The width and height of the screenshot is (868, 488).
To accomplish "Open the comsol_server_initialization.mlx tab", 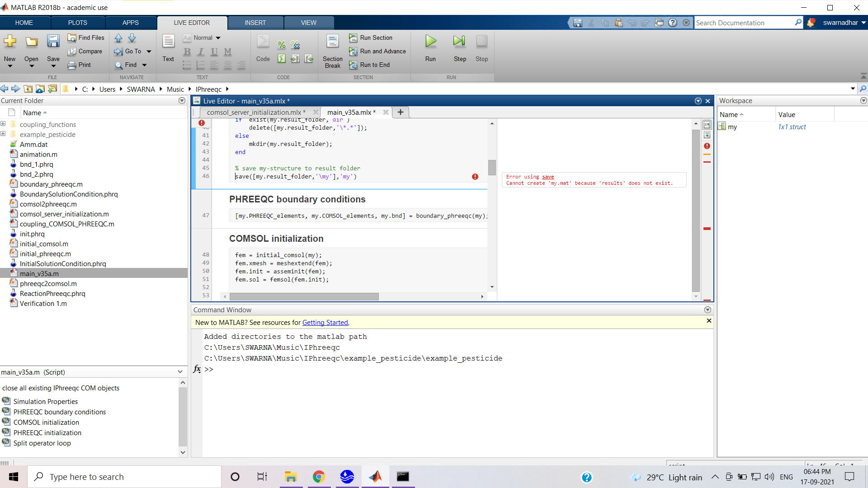I will (254, 113).
